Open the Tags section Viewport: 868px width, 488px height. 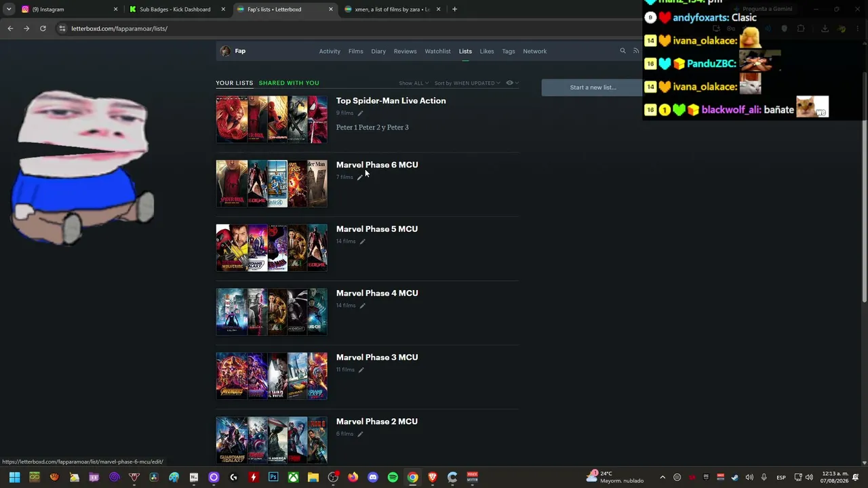(x=509, y=52)
